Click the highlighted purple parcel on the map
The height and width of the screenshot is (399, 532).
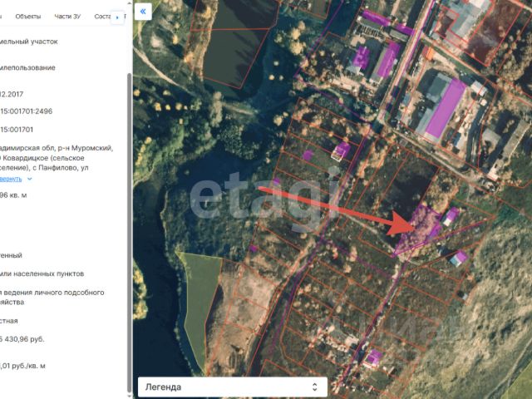tap(419, 229)
